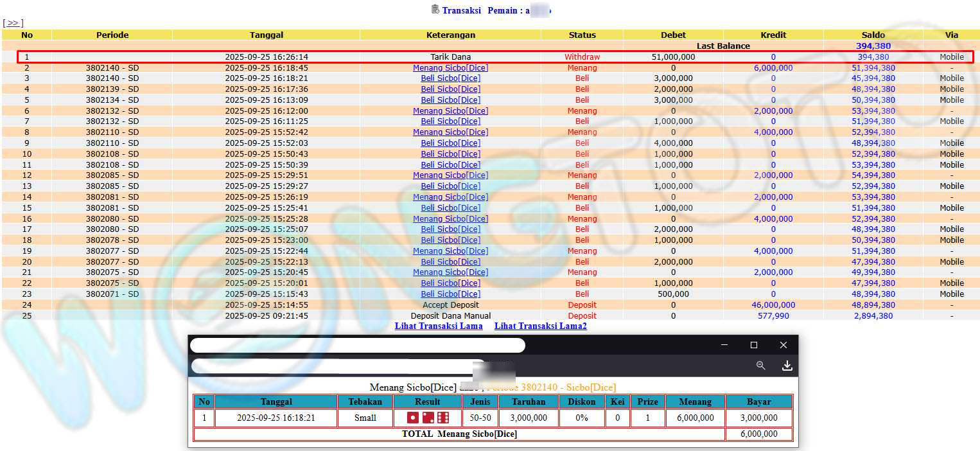Open Beli Sicbo[Dice] link for period 3802071
980x451 pixels.
tap(450, 294)
